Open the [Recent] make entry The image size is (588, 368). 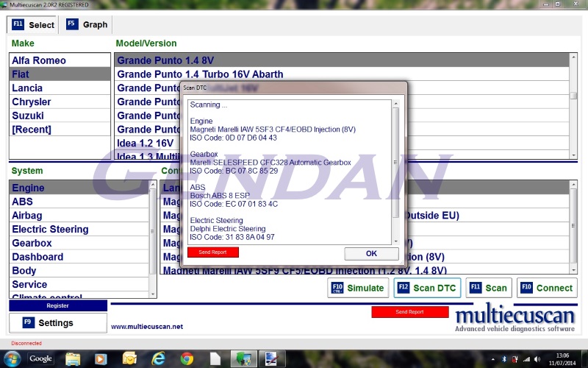pos(60,130)
